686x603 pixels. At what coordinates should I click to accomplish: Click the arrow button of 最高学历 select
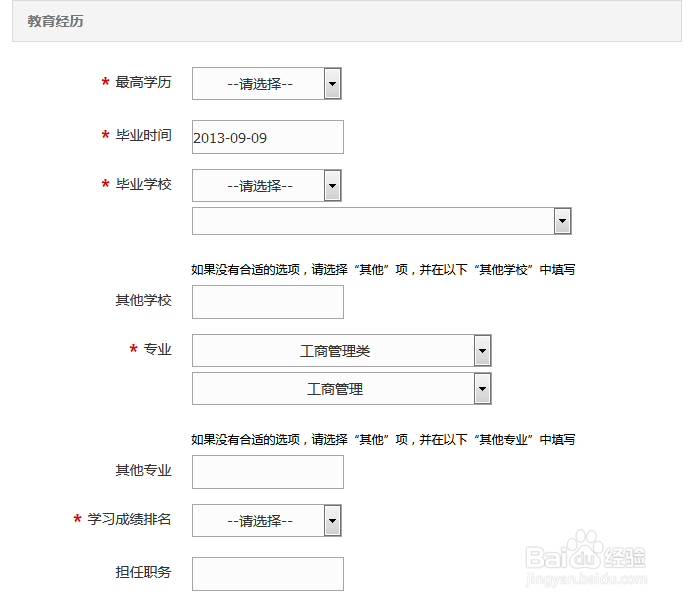point(333,84)
